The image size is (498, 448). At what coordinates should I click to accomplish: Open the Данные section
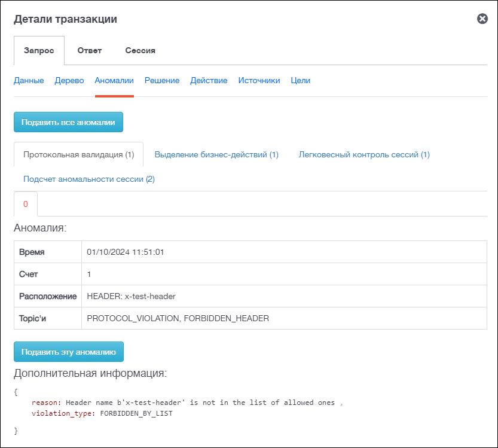coord(29,80)
